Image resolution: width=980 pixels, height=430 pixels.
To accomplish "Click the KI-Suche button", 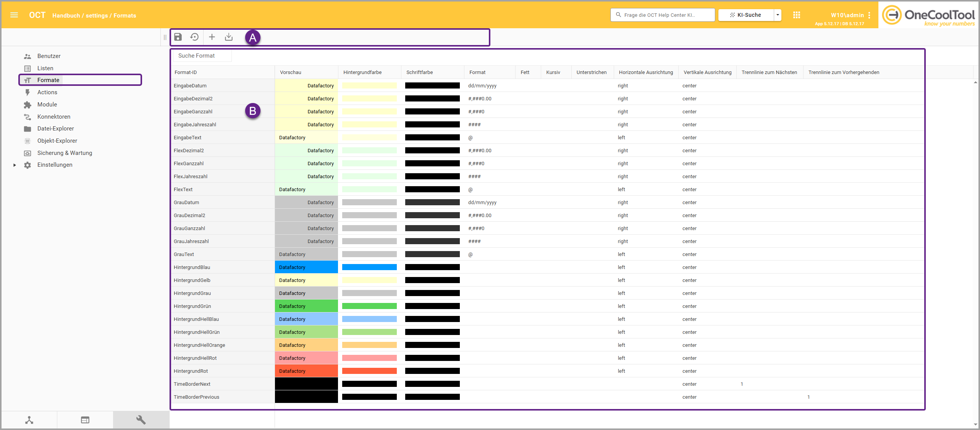I will [746, 15].
